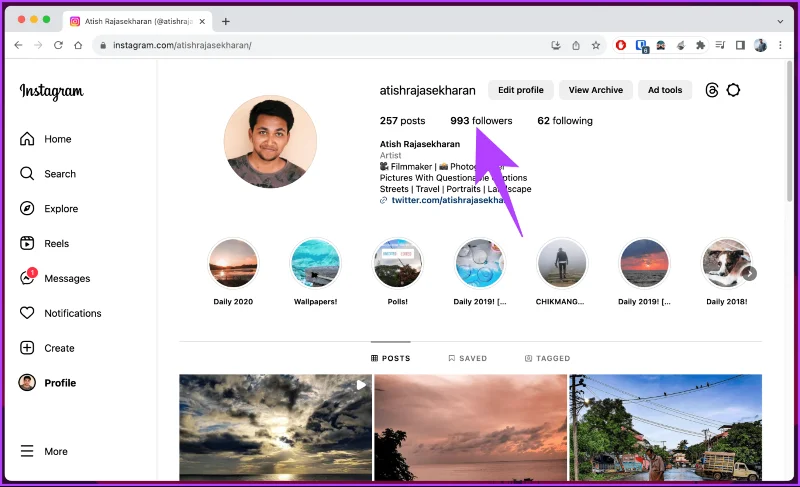Click the atishrajasekharan username heading

tap(428, 90)
